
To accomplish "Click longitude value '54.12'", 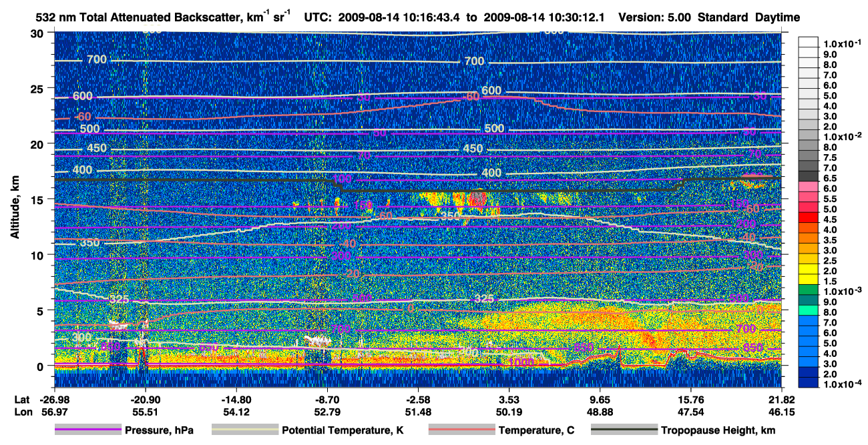I will click(236, 412).
